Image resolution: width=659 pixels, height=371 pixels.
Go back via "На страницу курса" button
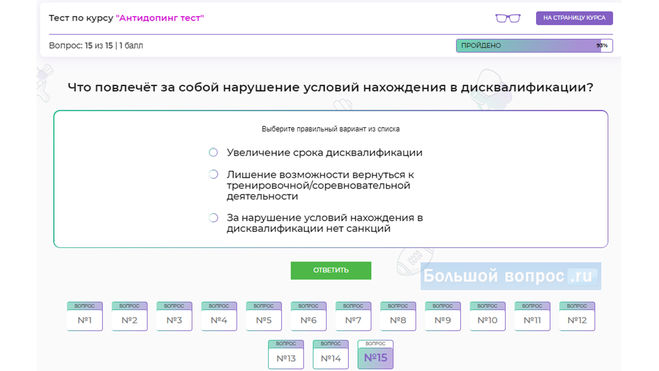574,18
